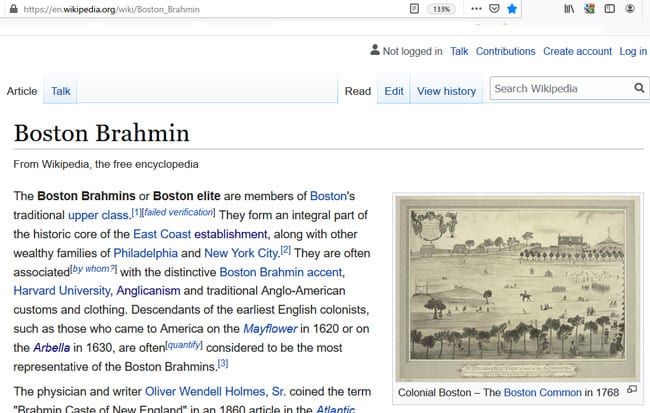Open the Library icon in toolbar

click(x=569, y=9)
